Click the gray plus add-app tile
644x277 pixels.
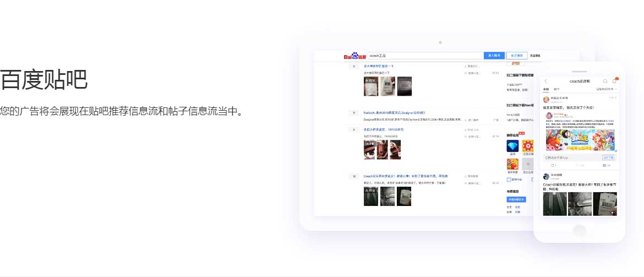(528, 164)
